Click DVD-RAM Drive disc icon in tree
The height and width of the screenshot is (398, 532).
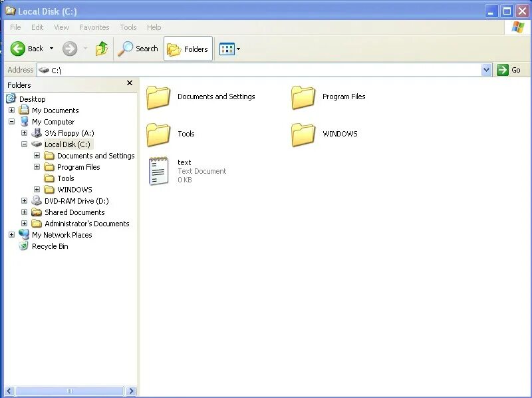click(37, 200)
